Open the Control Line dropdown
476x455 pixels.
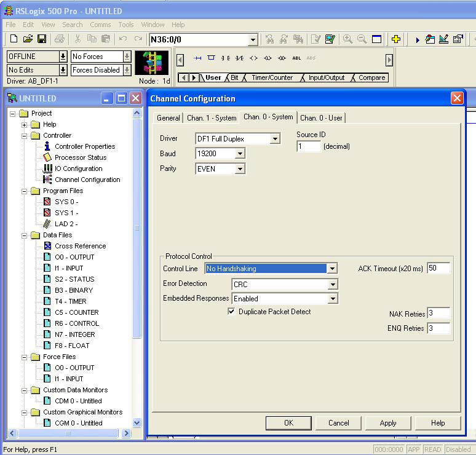click(333, 268)
